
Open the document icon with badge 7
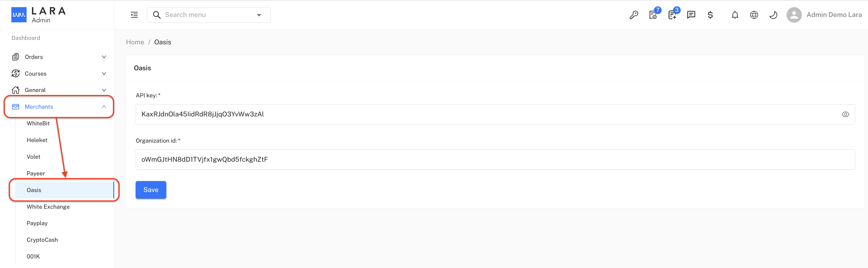pyautogui.click(x=653, y=15)
